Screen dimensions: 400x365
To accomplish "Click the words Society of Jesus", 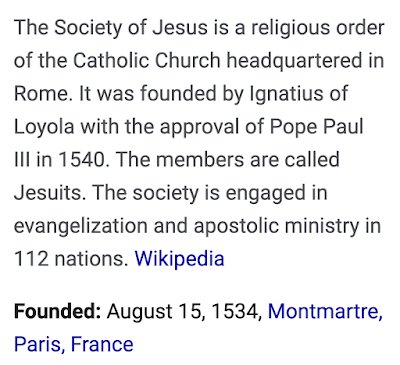I will 131,27.
